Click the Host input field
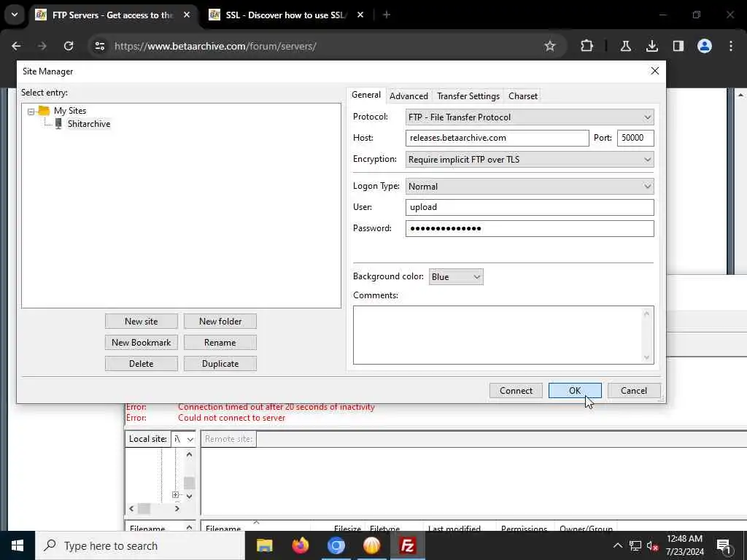 497,138
